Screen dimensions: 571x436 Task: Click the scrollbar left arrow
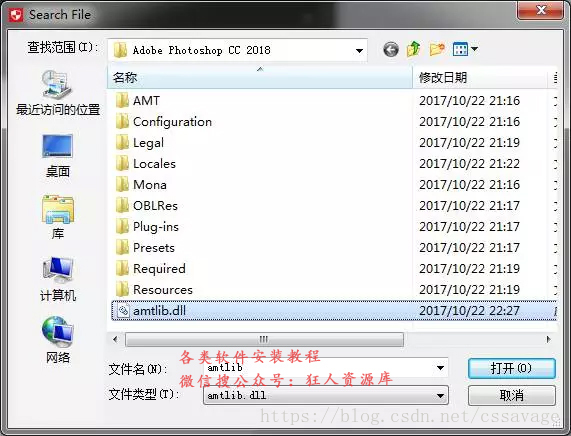pyautogui.click(x=115, y=339)
